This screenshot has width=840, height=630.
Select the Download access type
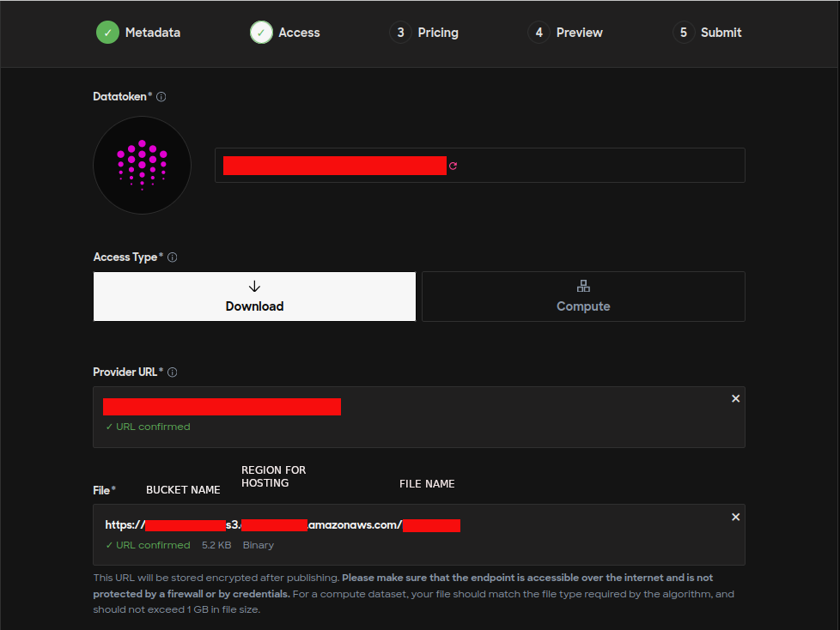pos(254,297)
